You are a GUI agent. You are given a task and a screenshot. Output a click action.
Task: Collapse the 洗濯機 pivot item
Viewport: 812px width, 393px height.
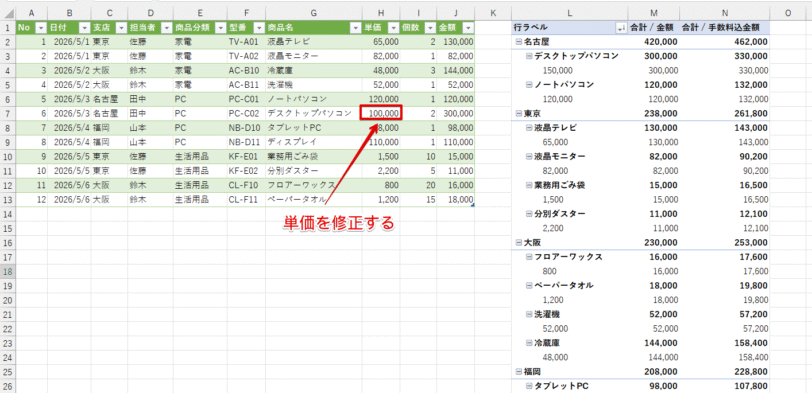click(529, 314)
